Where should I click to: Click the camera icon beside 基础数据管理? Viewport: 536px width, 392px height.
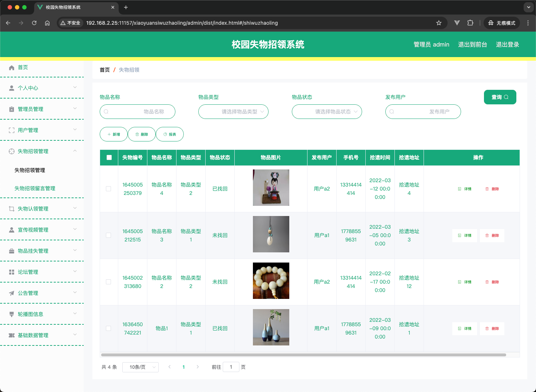(12, 335)
